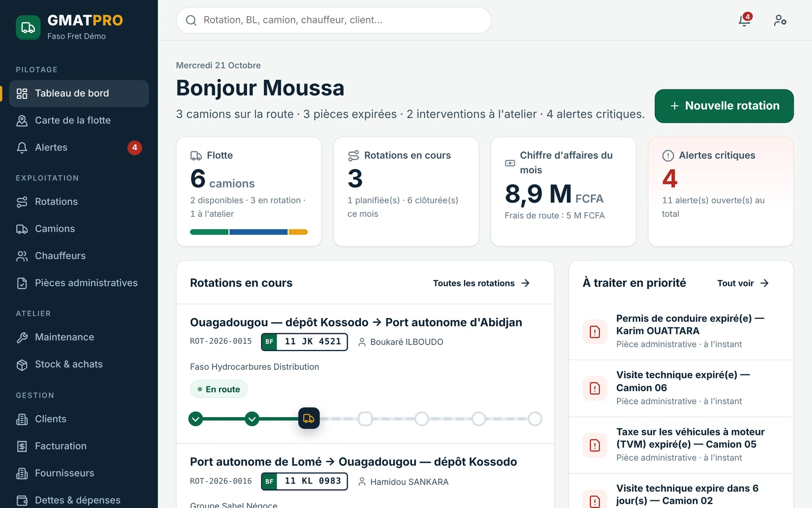Click the red 4 badge on Alertes
This screenshot has width=812, height=508.
[134, 147]
